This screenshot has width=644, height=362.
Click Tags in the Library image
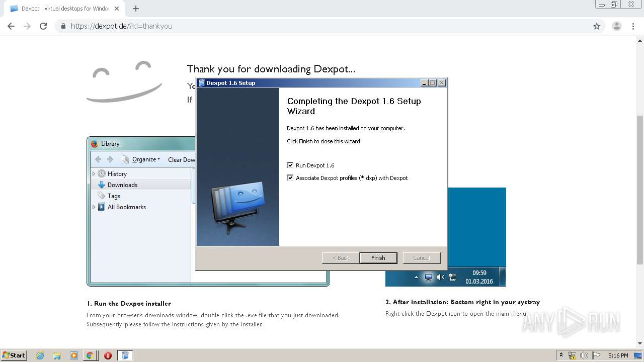click(114, 196)
